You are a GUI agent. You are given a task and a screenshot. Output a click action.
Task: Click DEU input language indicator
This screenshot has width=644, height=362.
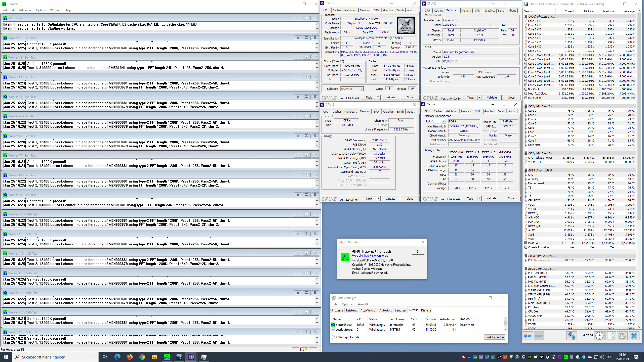(609, 357)
